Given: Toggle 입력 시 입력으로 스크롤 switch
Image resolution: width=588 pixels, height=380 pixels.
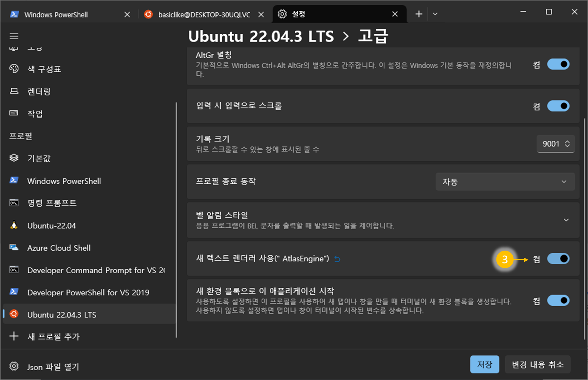Looking at the screenshot, I should click(558, 106).
